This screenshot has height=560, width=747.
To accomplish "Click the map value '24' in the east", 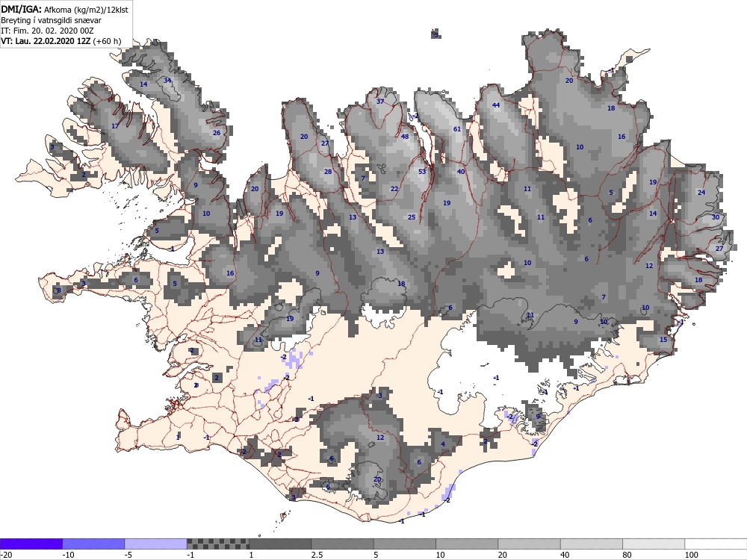I will (701, 193).
